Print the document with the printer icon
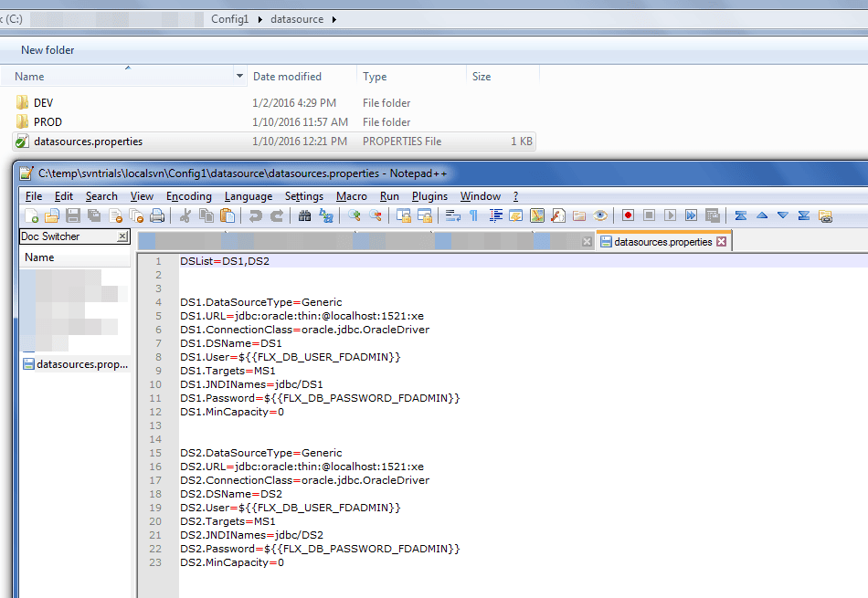The width and height of the screenshot is (868, 598). (x=157, y=215)
